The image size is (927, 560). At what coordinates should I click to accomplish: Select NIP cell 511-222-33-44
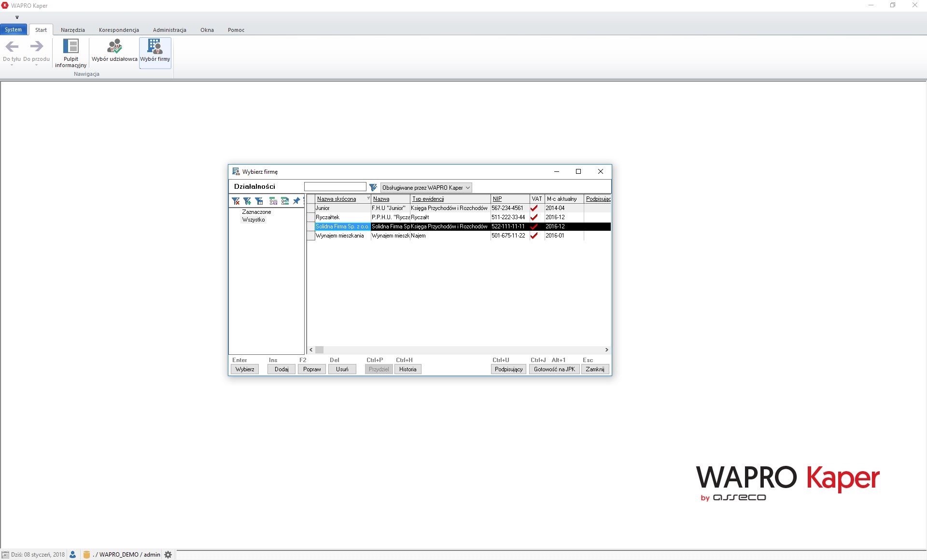point(510,217)
